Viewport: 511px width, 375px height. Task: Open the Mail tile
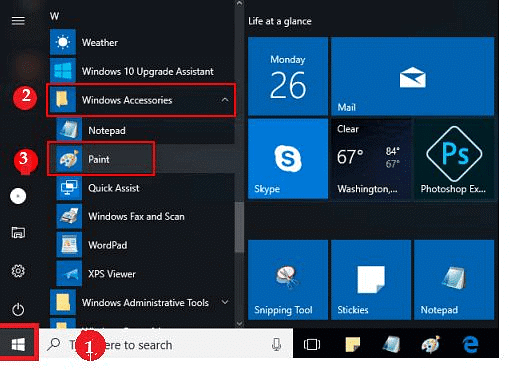click(412, 76)
